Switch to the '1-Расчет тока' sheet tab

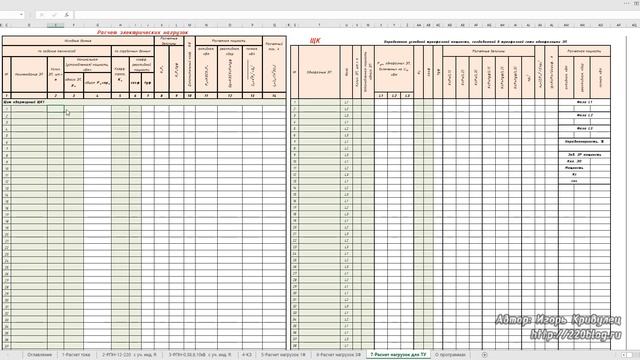pos(76,355)
